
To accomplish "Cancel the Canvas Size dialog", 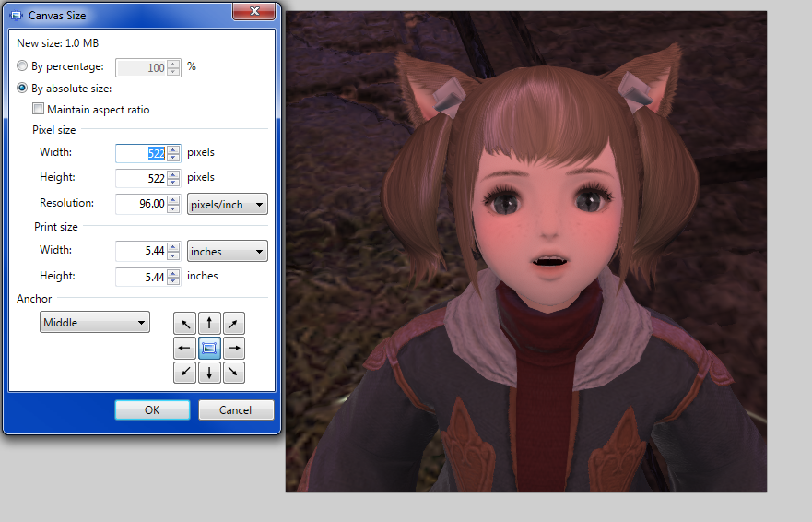I will tap(236, 410).
